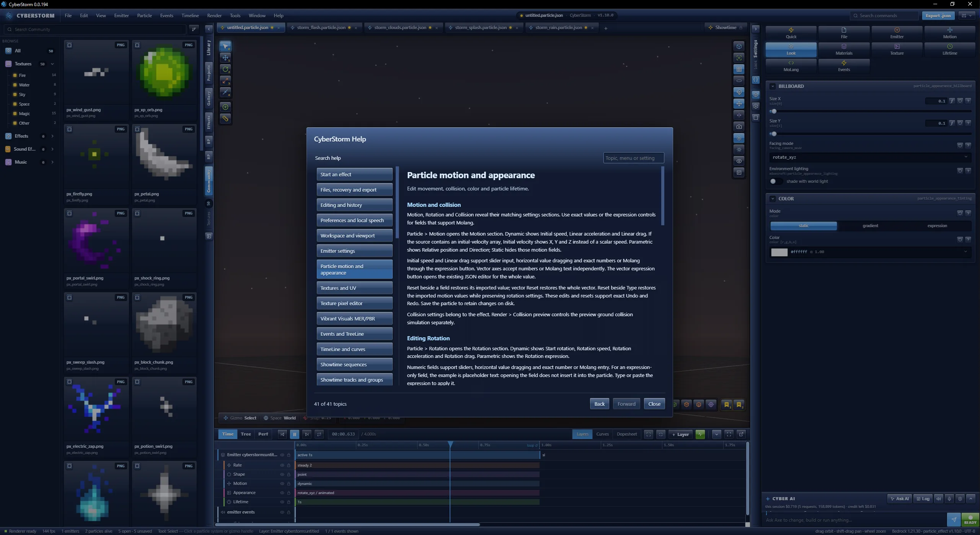Click Back in the help dialog

pos(599,404)
